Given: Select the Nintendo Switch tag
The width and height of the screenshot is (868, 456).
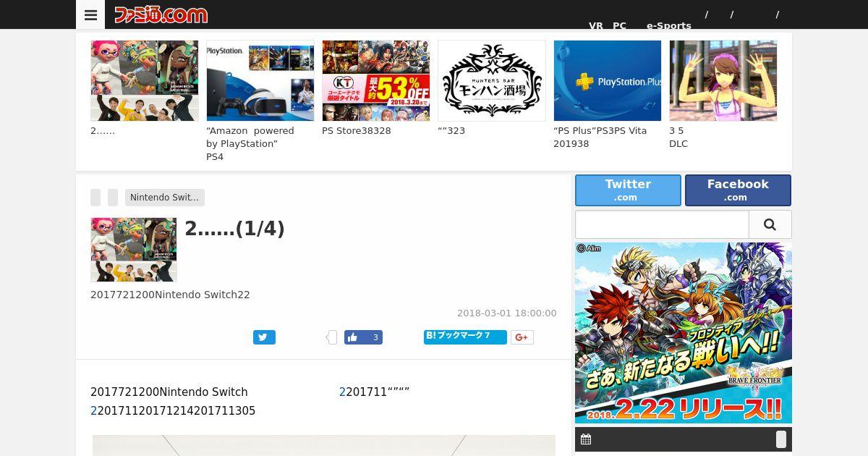Looking at the screenshot, I should click(x=164, y=198).
